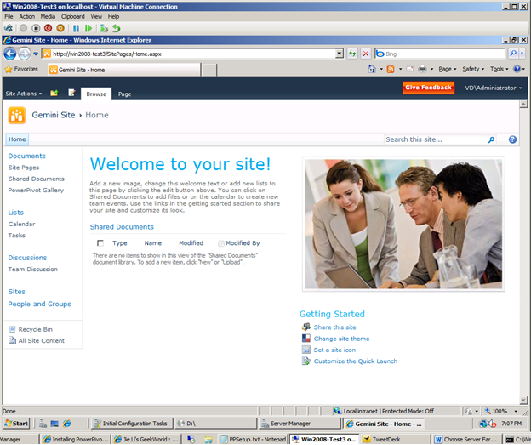Click Share this site link

click(x=335, y=327)
